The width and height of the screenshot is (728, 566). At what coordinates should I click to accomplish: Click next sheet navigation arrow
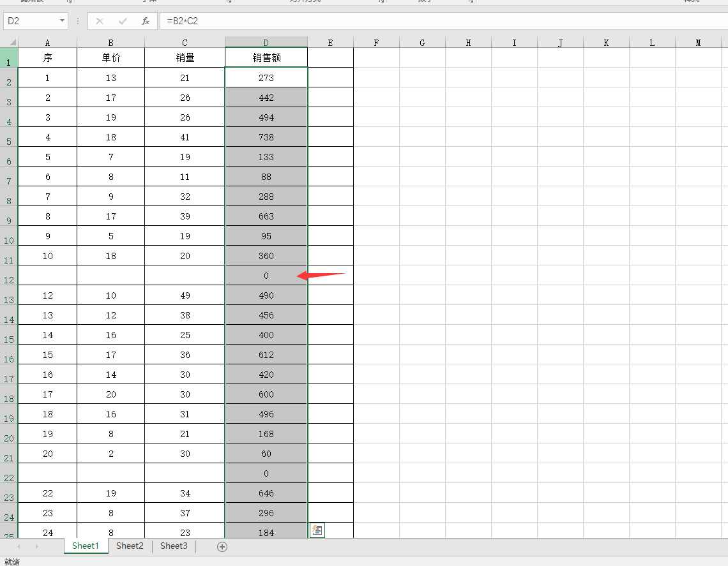[x=36, y=546]
